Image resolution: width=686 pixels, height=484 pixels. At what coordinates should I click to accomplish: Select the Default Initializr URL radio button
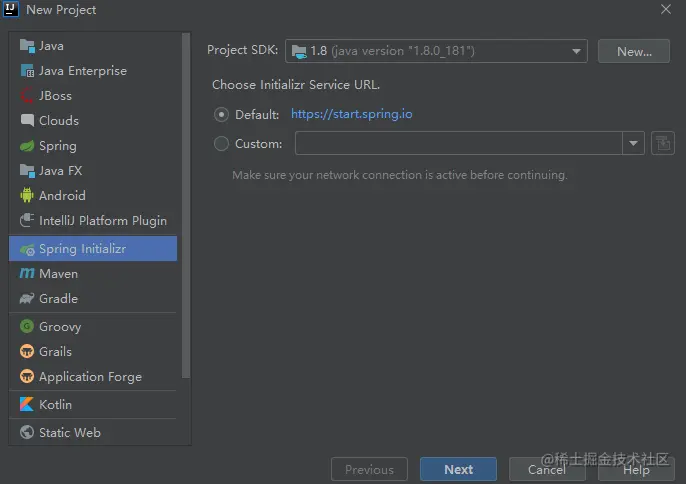click(x=221, y=115)
